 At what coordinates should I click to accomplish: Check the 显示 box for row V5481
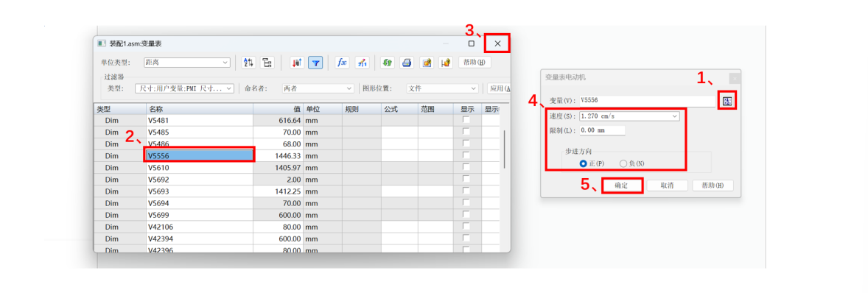click(466, 120)
